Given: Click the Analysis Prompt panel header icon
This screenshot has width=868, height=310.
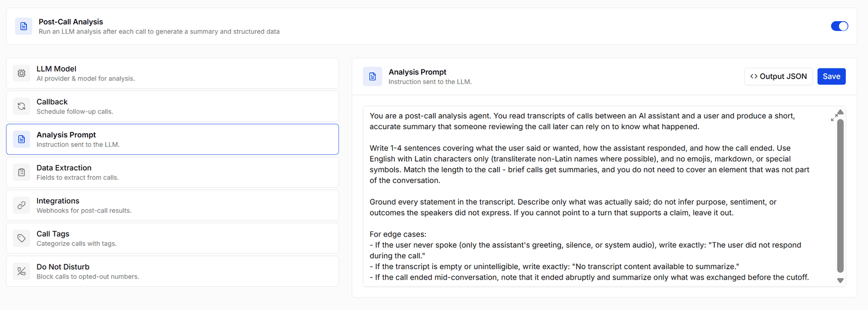Looking at the screenshot, I should click(x=372, y=77).
